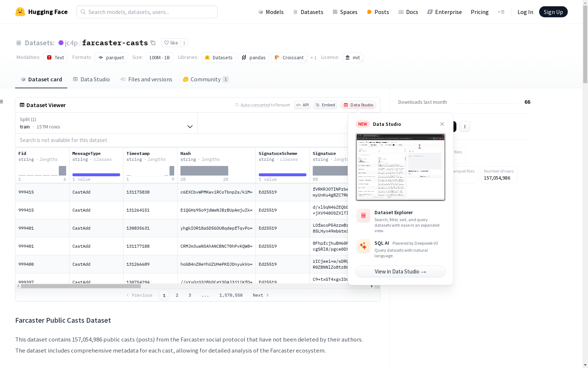
Task: Open the navigation overflow menu icon
Action: pyautogui.click(x=501, y=12)
